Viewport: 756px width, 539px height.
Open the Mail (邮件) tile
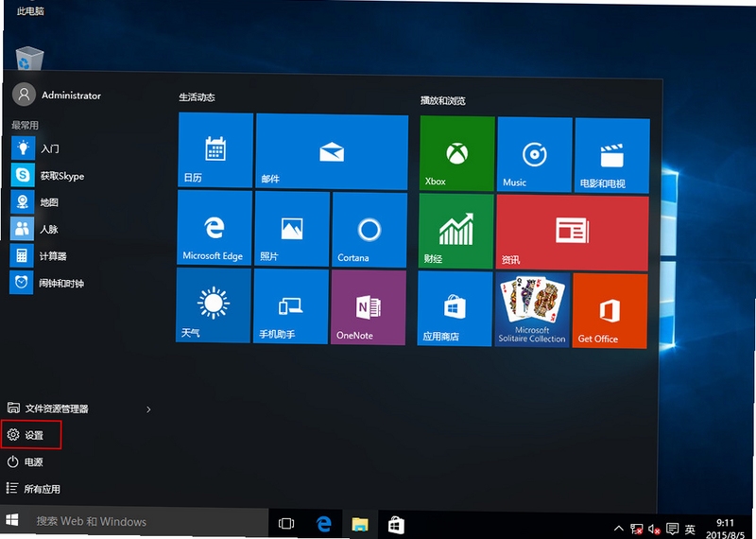[x=332, y=151]
